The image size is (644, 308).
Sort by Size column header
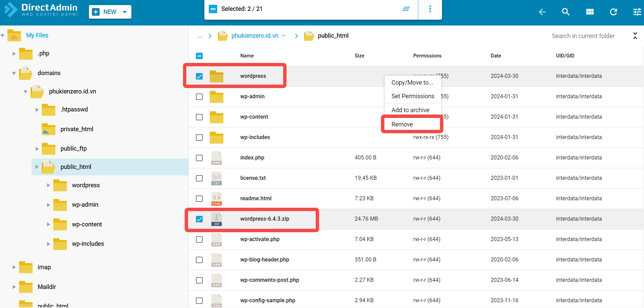pyautogui.click(x=360, y=56)
